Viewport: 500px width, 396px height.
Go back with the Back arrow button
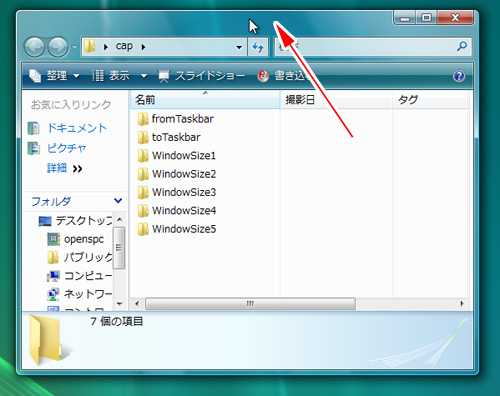pos(34,47)
